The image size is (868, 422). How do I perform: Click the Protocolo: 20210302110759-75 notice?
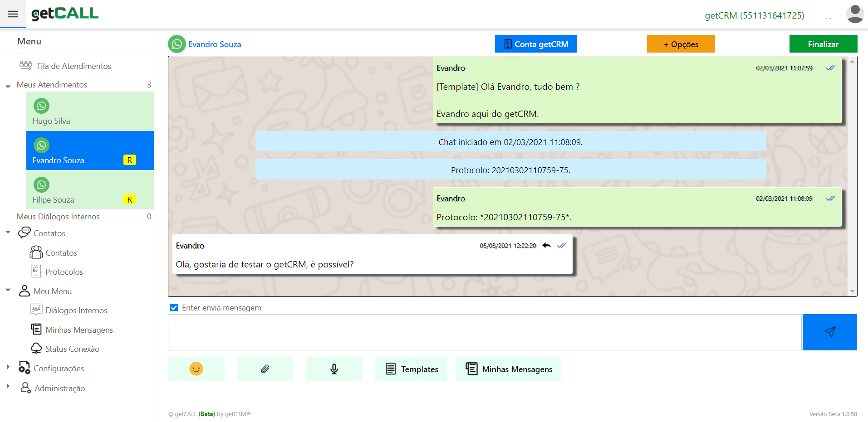click(x=510, y=170)
